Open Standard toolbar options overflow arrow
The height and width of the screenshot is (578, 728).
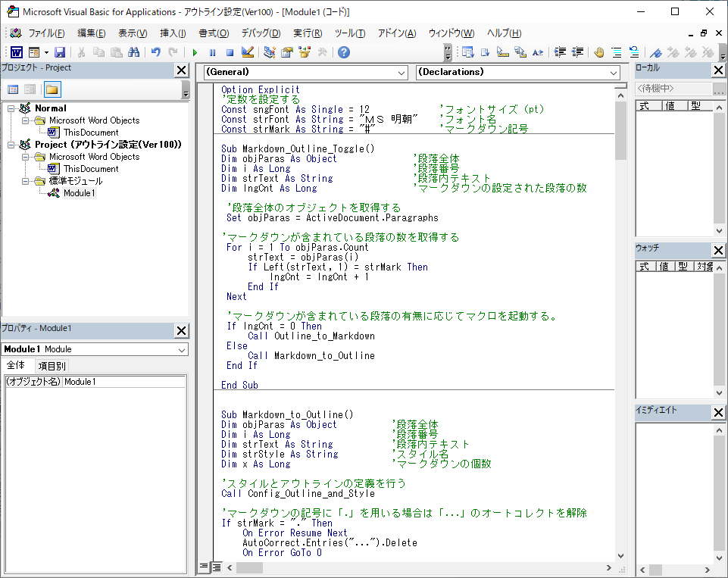pos(448,53)
